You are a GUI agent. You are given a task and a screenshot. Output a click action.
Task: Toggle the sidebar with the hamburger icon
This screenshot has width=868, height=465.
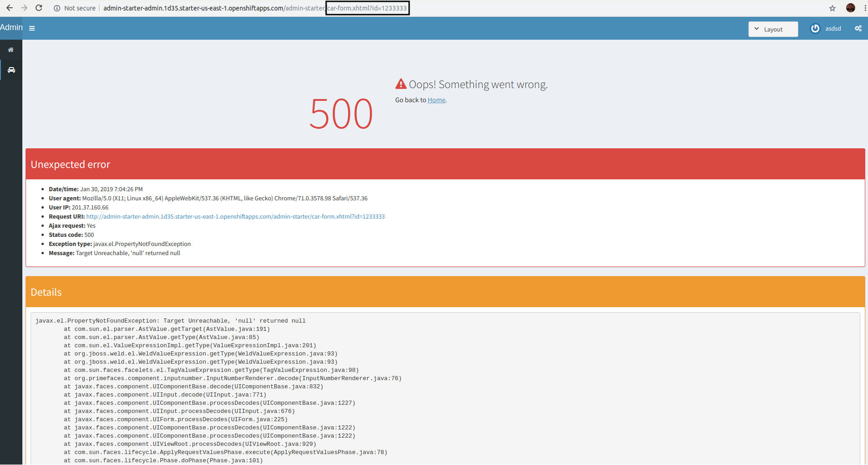[x=32, y=28]
